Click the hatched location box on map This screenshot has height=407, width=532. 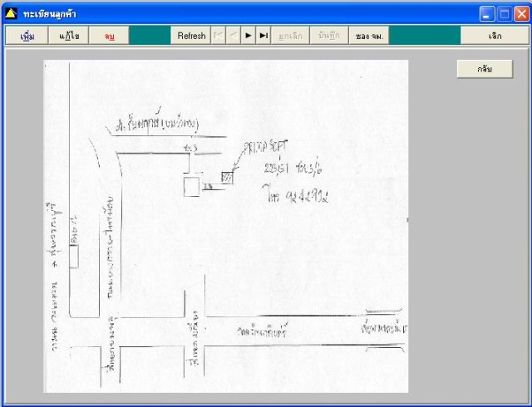227,178
